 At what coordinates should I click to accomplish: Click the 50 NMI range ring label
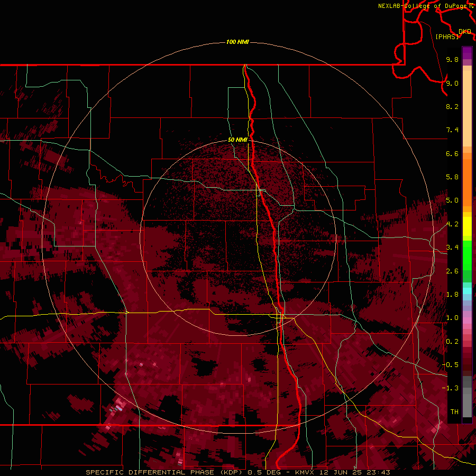(x=237, y=140)
